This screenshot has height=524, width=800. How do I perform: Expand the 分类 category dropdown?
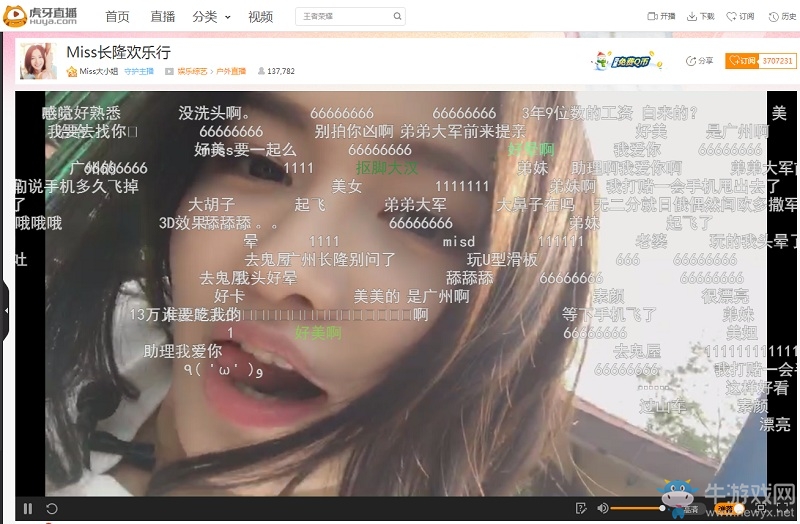point(211,17)
